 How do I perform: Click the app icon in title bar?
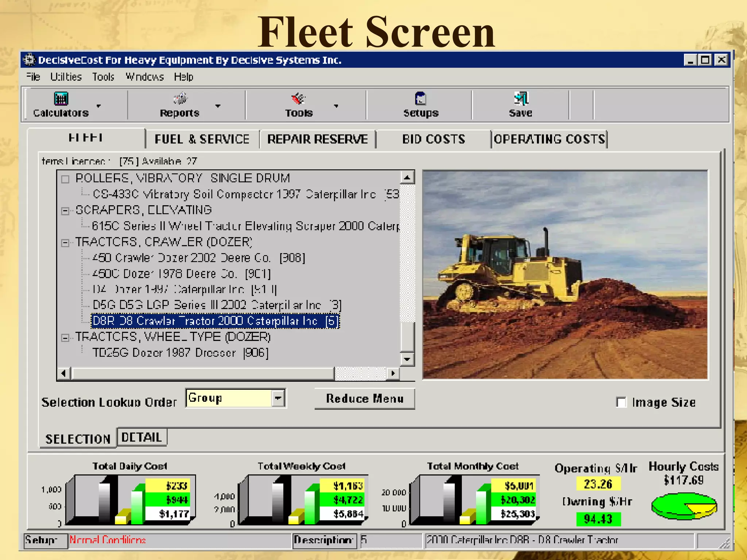click(29, 60)
